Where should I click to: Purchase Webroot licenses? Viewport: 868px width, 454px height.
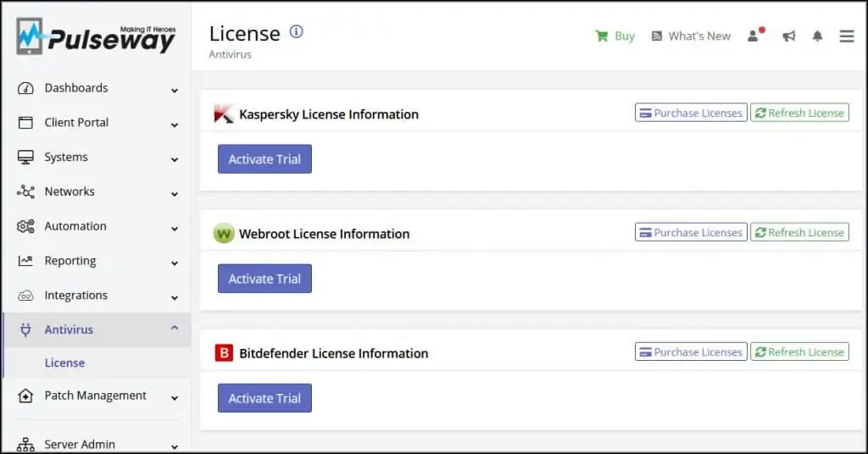tap(691, 232)
